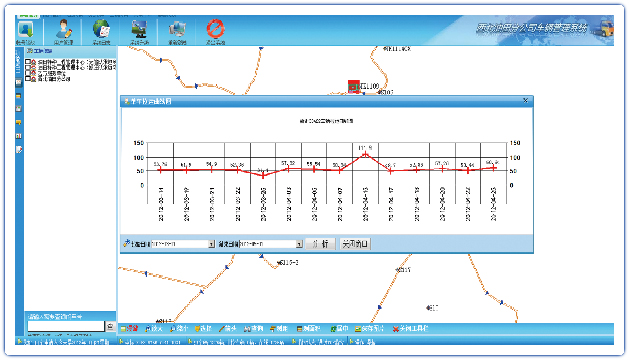This screenshot has width=630, height=361.
Task: Select the zoom in (放大) map tool
Action: coord(154,328)
